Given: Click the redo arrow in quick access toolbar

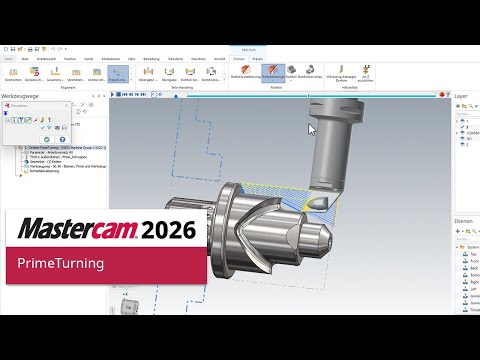Looking at the screenshot, I should pos(60,49).
